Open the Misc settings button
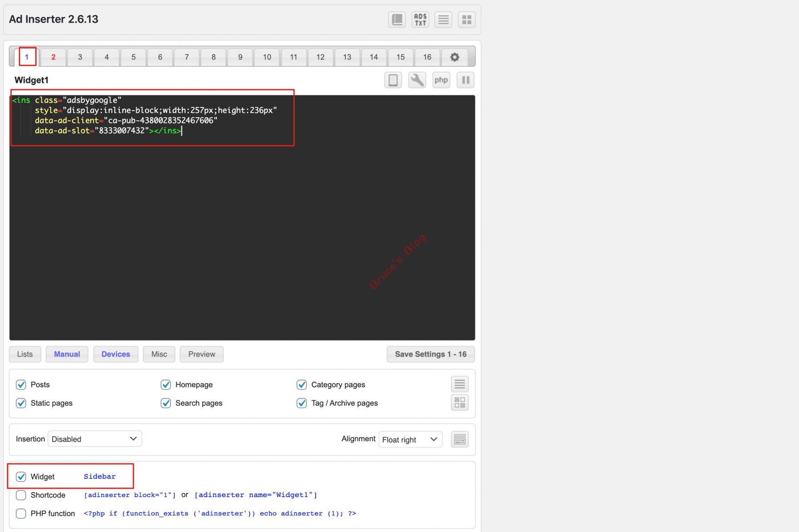The image size is (799, 532). pos(159,354)
